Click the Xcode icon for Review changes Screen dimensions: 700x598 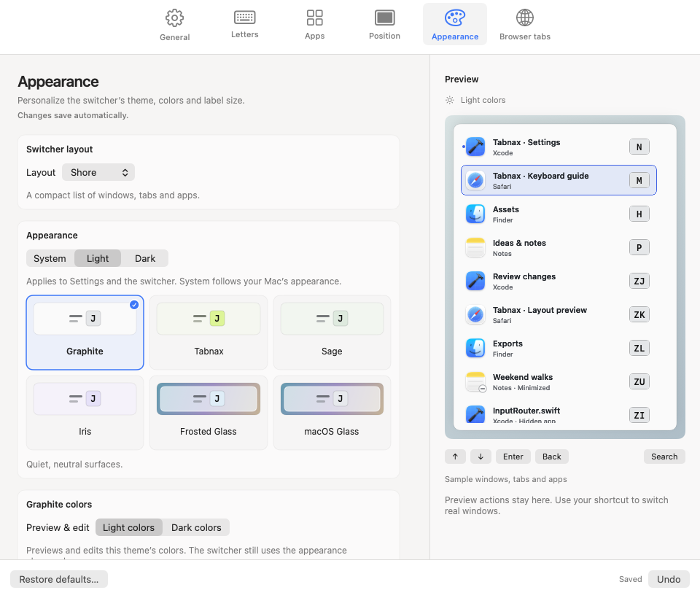[x=475, y=281]
